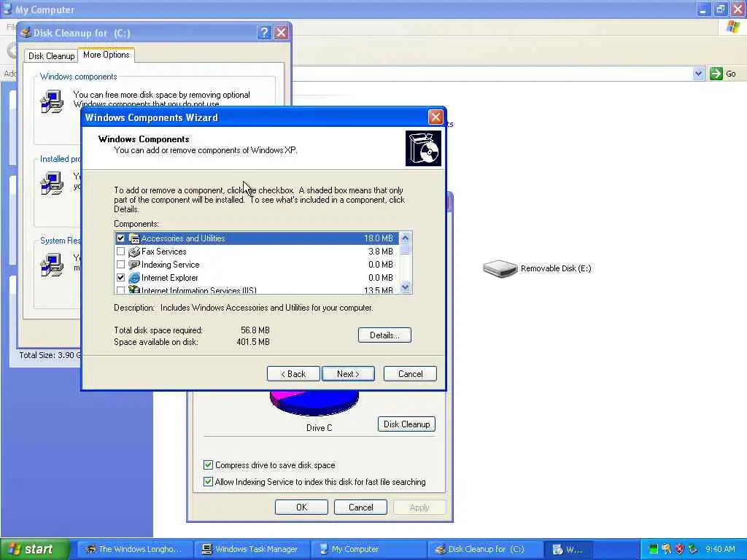Check the Fax Services component checkbox
Image resolution: width=747 pixels, height=560 pixels.
[120, 252]
